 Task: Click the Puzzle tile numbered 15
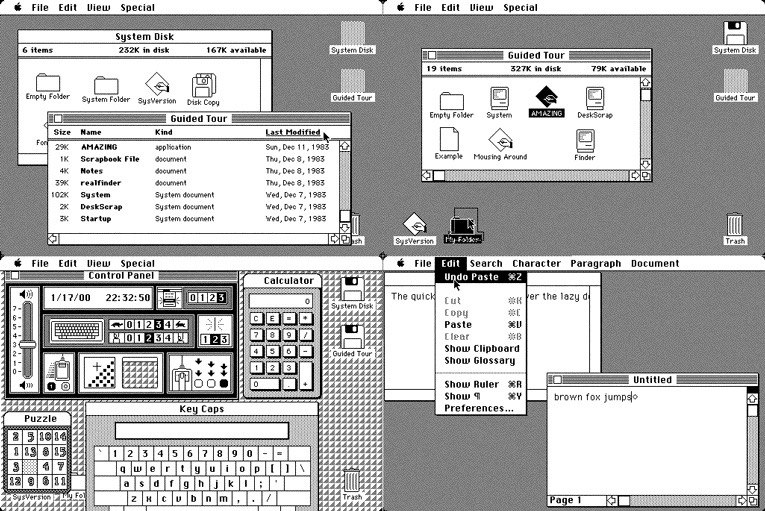pos(60,451)
